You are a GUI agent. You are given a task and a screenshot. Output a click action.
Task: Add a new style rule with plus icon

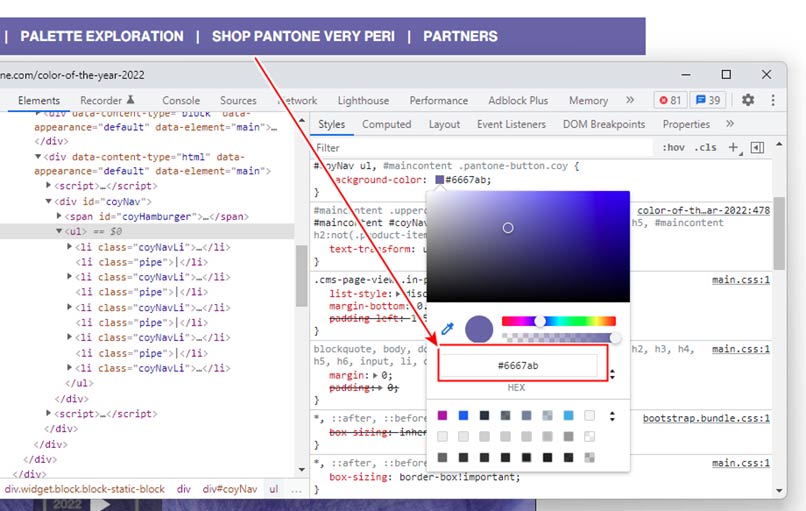pyautogui.click(x=733, y=147)
